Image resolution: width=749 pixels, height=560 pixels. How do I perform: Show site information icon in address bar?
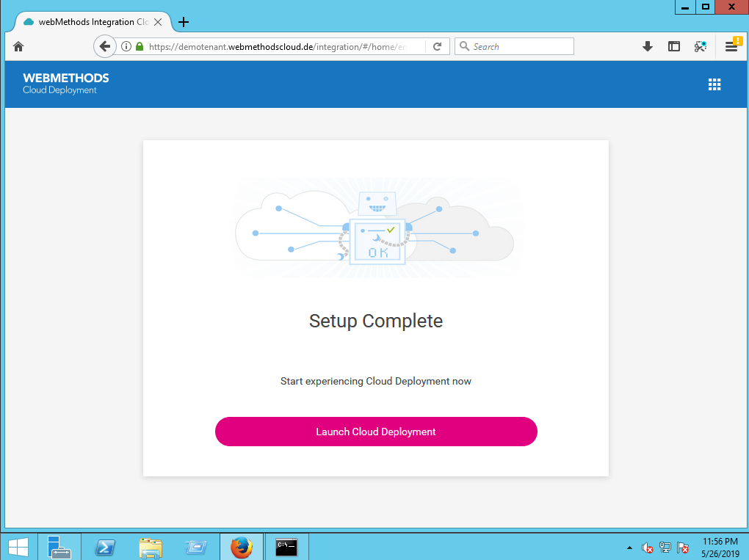(x=126, y=46)
